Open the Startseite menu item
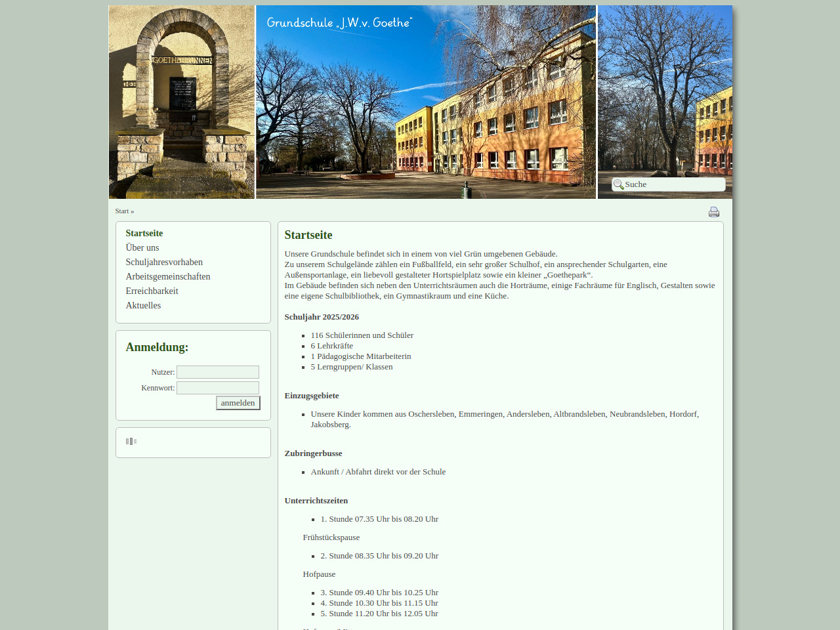The width and height of the screenshot is (840, 630). (144, 234)
